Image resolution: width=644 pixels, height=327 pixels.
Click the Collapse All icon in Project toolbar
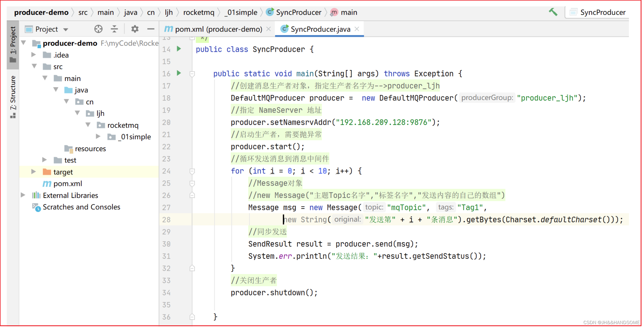pos(114,29)
